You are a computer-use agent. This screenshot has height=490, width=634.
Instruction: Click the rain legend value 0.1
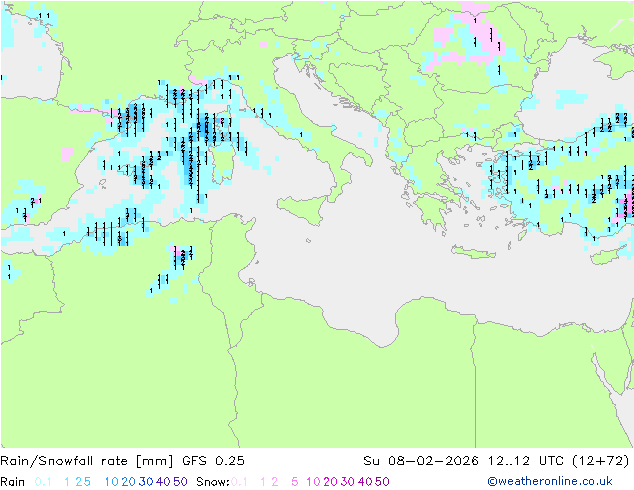[43, 482]
